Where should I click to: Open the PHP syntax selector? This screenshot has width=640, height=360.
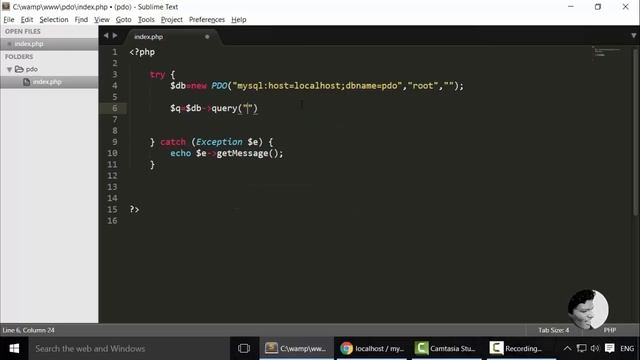(610, 330)
